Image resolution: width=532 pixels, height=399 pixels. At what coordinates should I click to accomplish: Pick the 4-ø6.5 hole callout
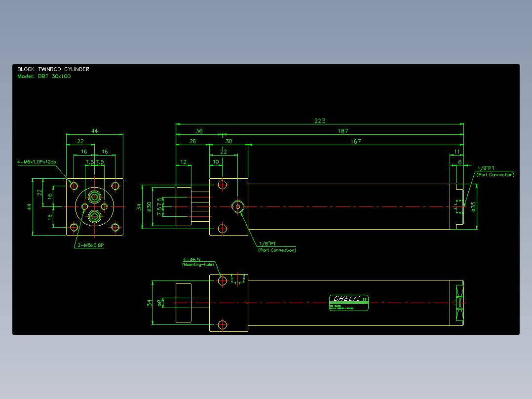coord(191,260)
